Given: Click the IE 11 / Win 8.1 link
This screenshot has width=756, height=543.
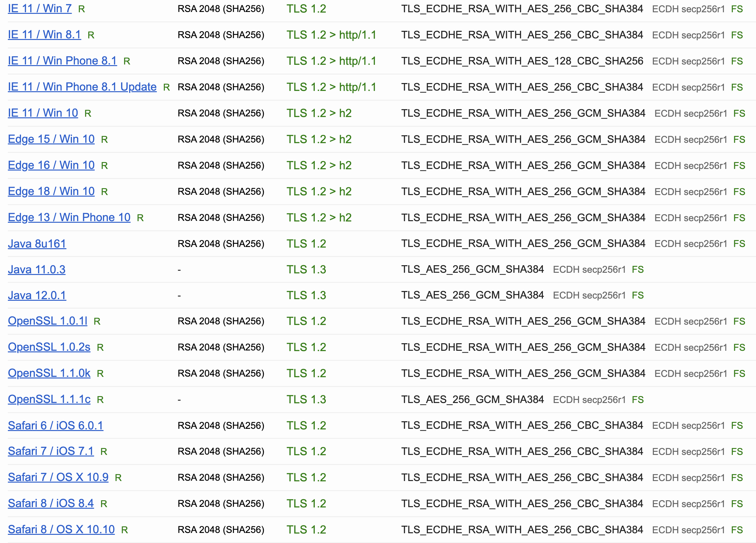Looking at the screenshot, I should (44, 34).
